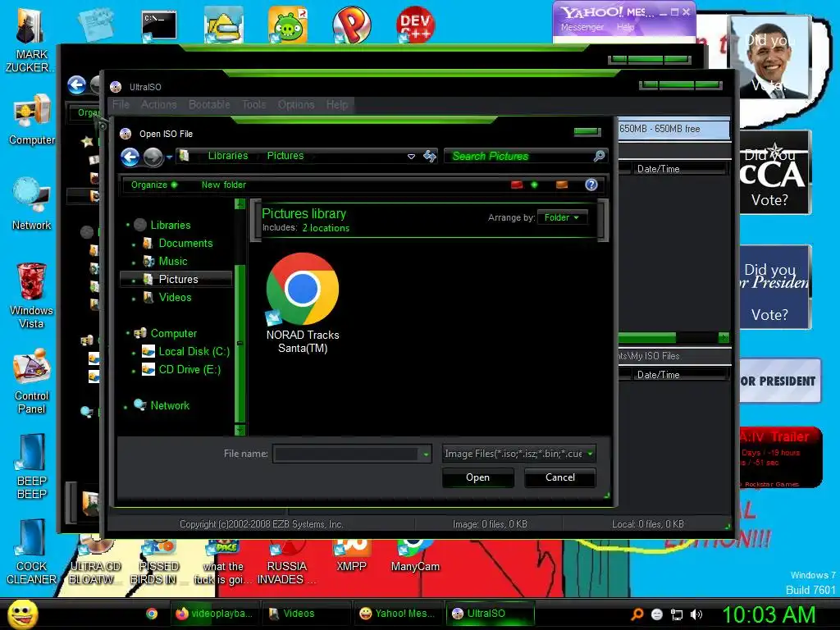The width and height of the screenshot is (840, 630).
Task: Click the dialog forward arrow button
Action: (x=153, y=157)
